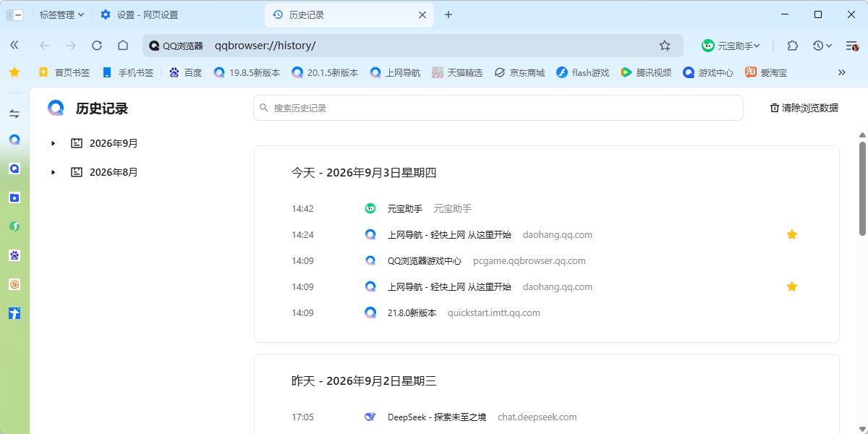This screenshot has height=434, width=868.
Task: Close the 历史记录 tab
Action: (423, 14)
